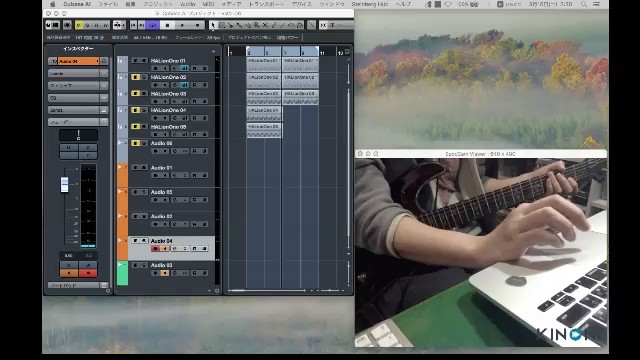
Task: Click orange monitor button in inspector fader
Action: 69,273
